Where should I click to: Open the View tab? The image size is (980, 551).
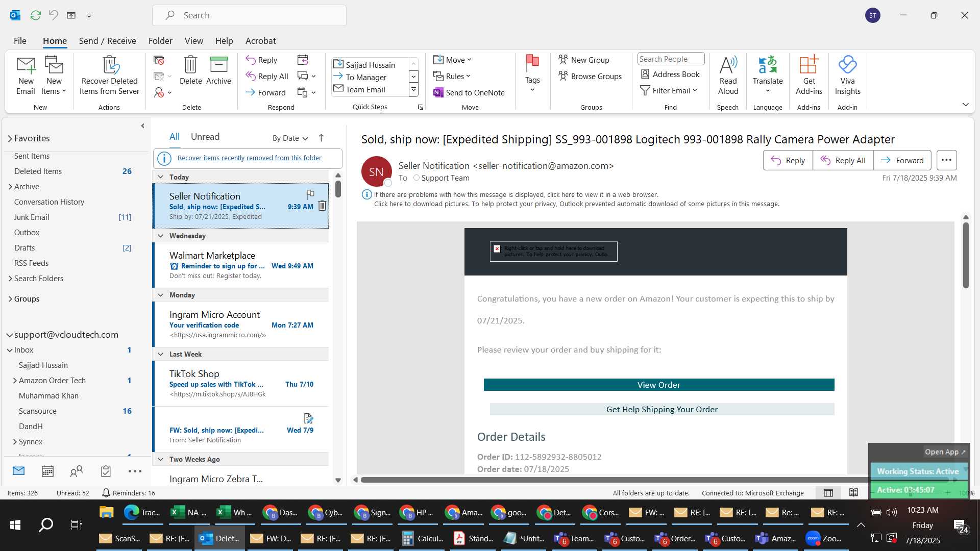193,41
